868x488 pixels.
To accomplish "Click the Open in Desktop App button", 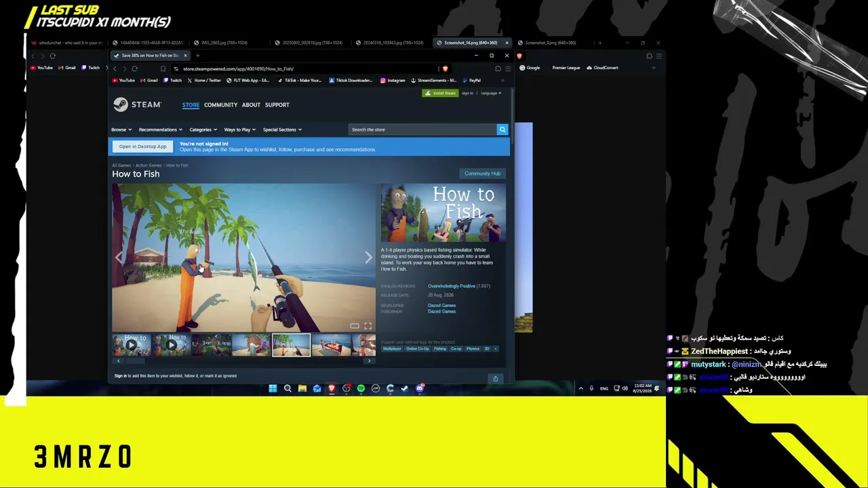I will pyautogui.click(x=142, y=146).
